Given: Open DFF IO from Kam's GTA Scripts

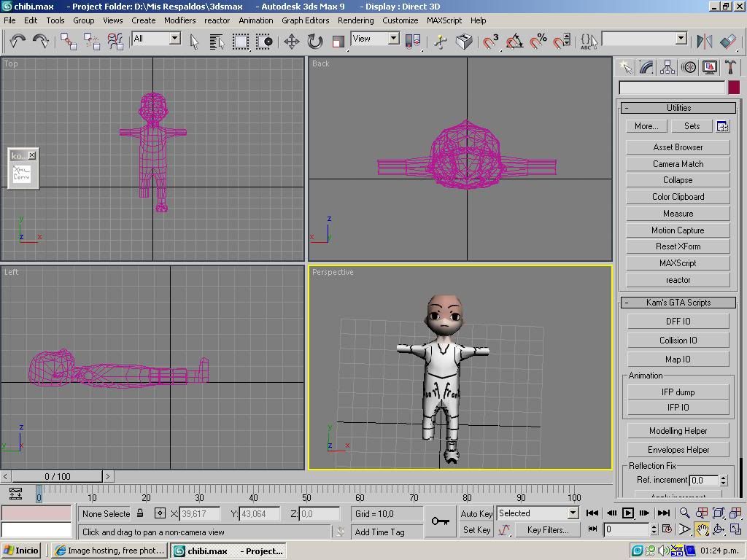Looking at the screenshot, I should tap(677, 321).
